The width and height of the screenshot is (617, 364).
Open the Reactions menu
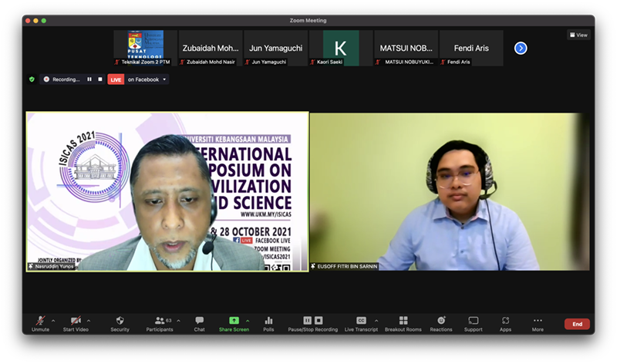click(441, 321)
